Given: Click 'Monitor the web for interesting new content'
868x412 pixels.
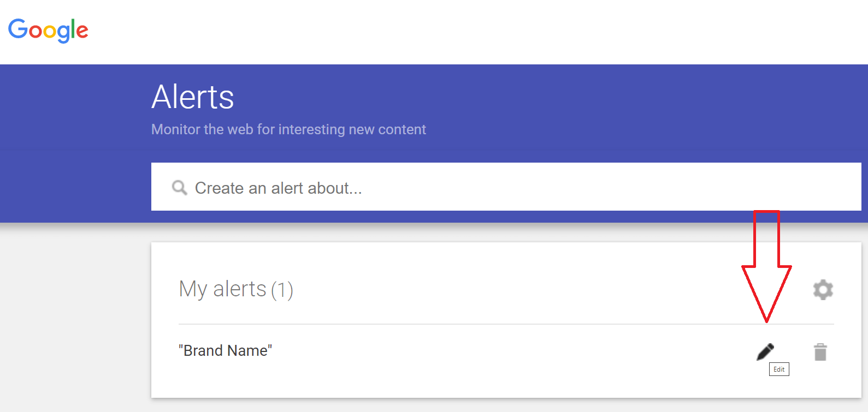Looking at the screenshot, I should 288,129.
